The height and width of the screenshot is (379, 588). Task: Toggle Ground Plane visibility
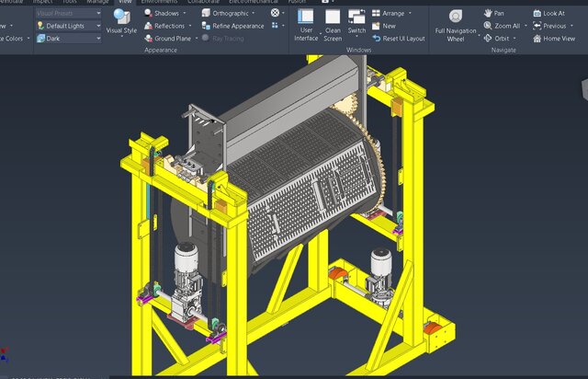167,39
